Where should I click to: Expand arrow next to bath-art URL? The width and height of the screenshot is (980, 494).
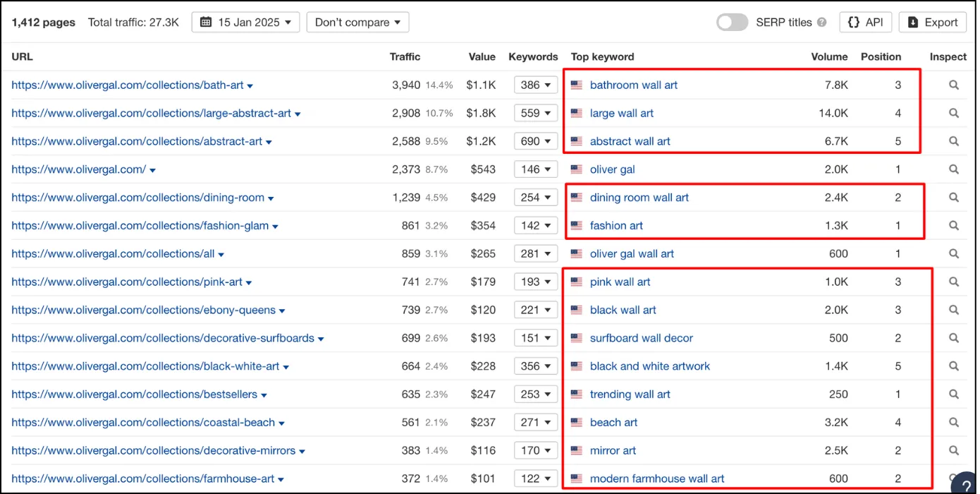250,86
